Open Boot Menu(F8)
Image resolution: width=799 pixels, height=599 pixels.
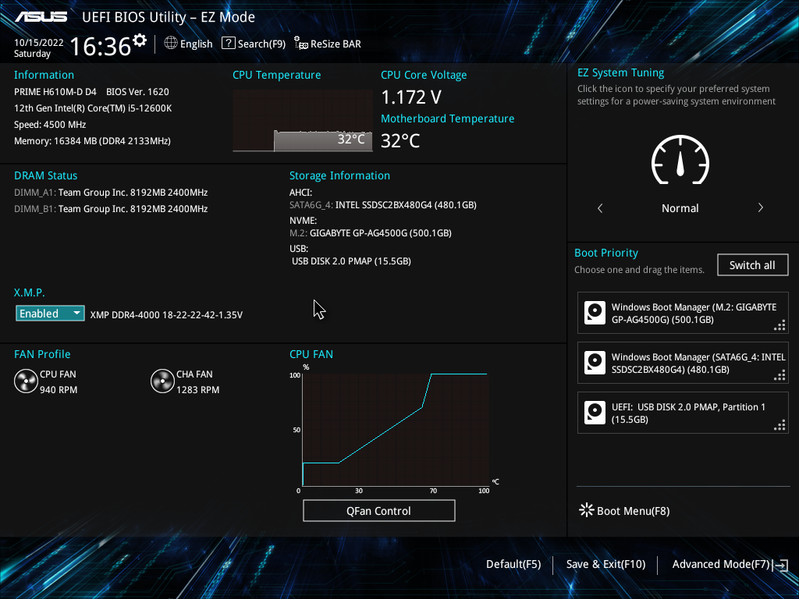pos(624,511)
